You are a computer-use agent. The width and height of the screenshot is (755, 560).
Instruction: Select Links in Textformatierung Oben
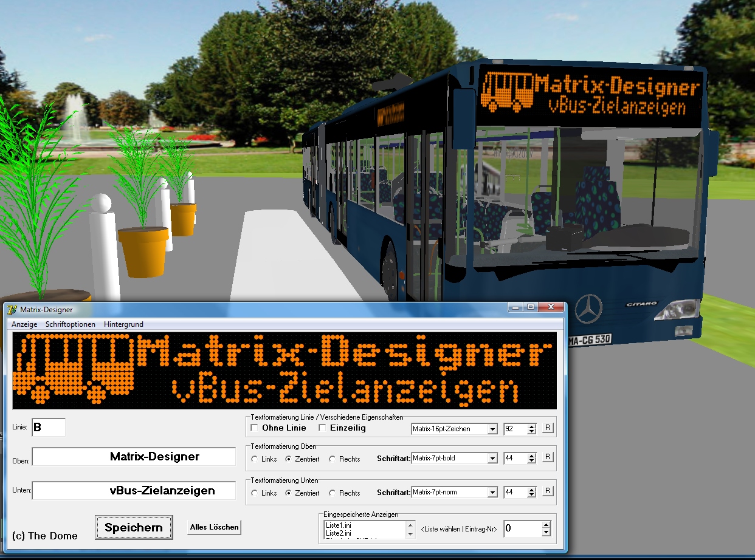click(x=255, y=459)
